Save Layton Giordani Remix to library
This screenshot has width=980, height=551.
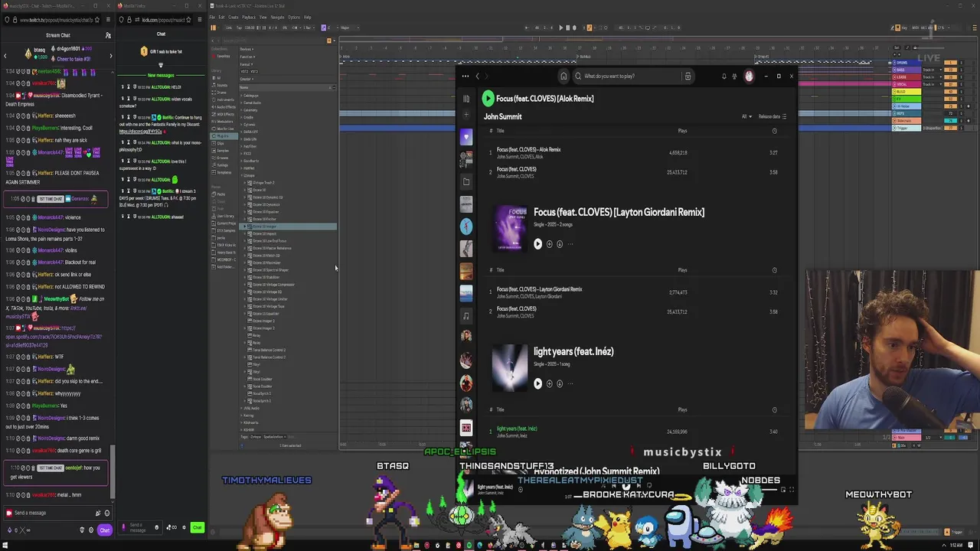549,244
